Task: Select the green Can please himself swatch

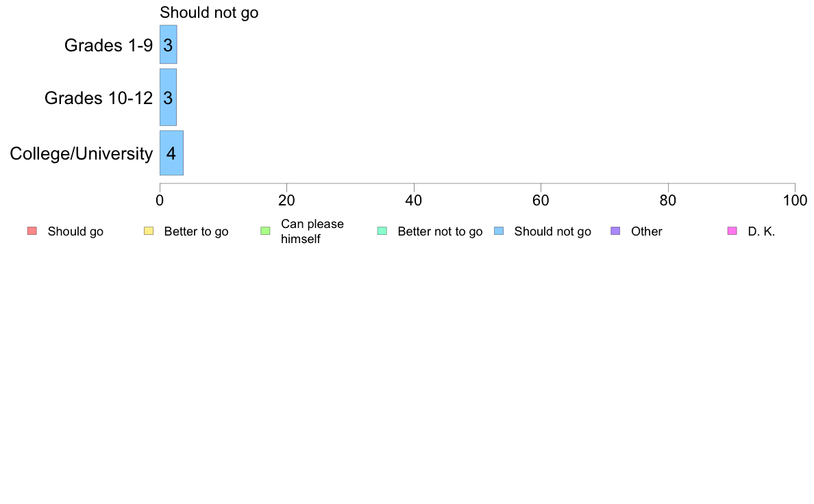Action: 265,231
